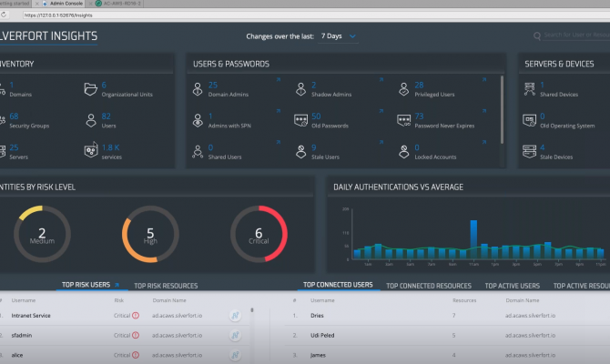This screenshot has width=610, height=364.
Task: Click the High risk donut chart
Action: (150, 234)
